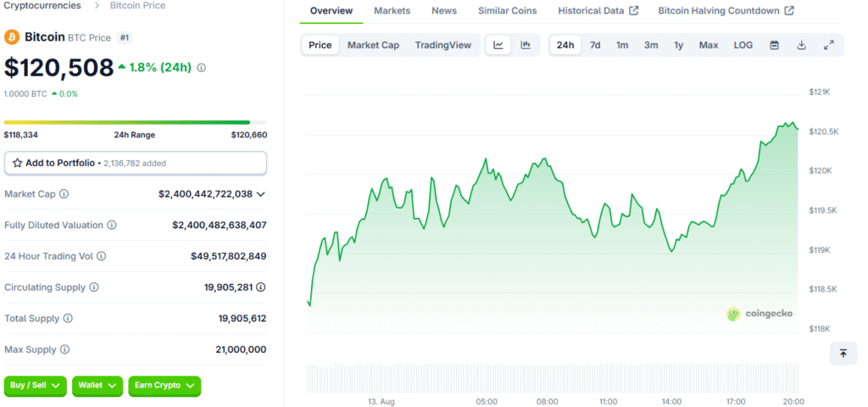Click Bitcoin Price breadcrumb

[x=137, y=6]
